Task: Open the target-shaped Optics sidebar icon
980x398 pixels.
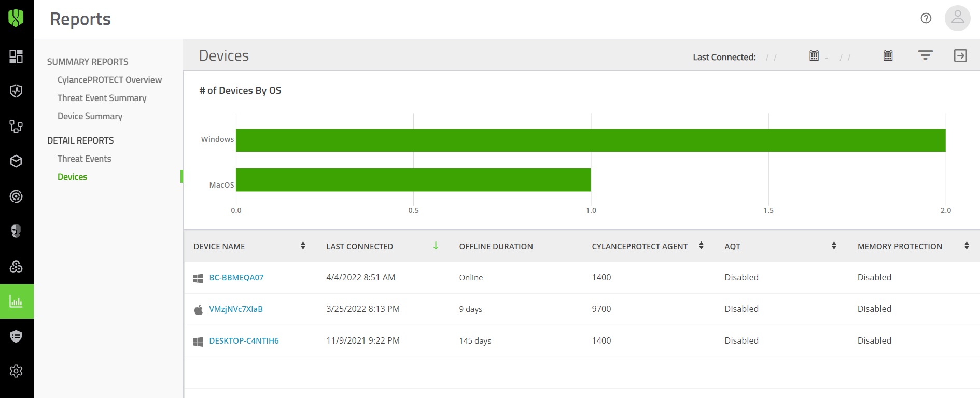Action: pyautogui.click(x=16, y=196)
